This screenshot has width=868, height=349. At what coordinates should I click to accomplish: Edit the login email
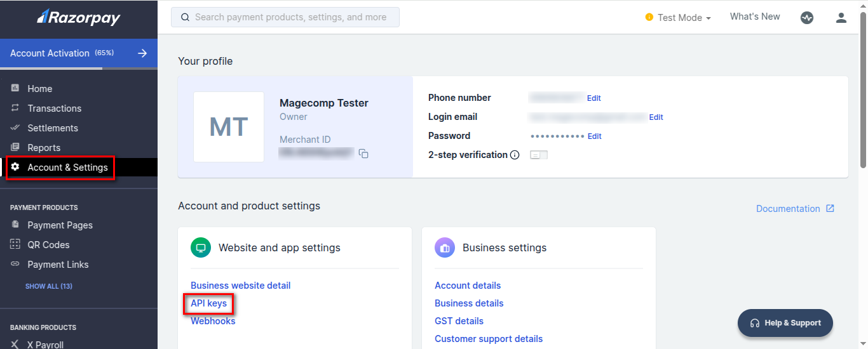click(656, 117)
